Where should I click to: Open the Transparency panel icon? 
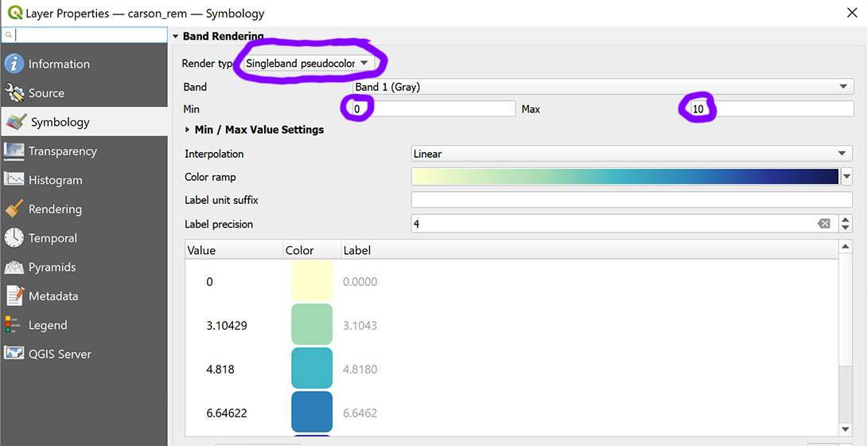[x=14, y=151]
